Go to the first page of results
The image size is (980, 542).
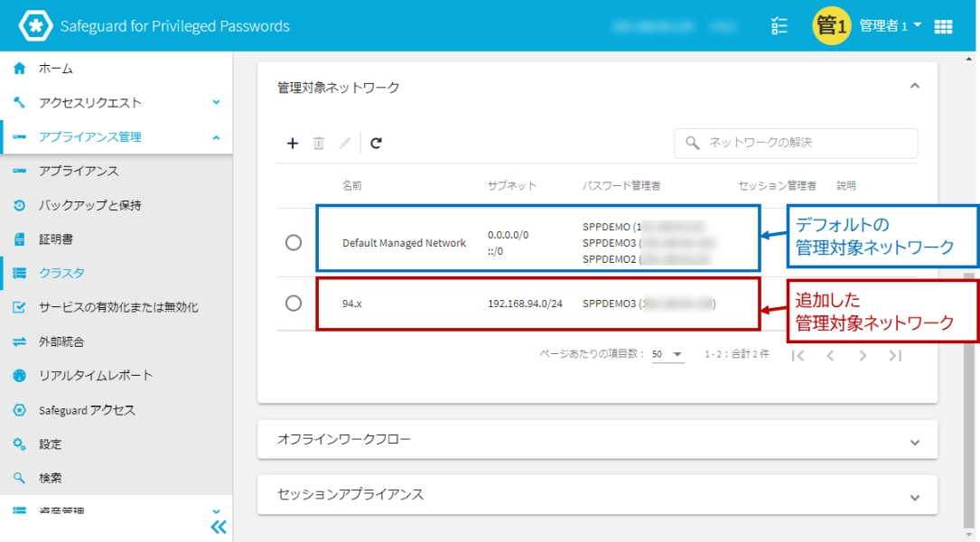coord(798,355)
